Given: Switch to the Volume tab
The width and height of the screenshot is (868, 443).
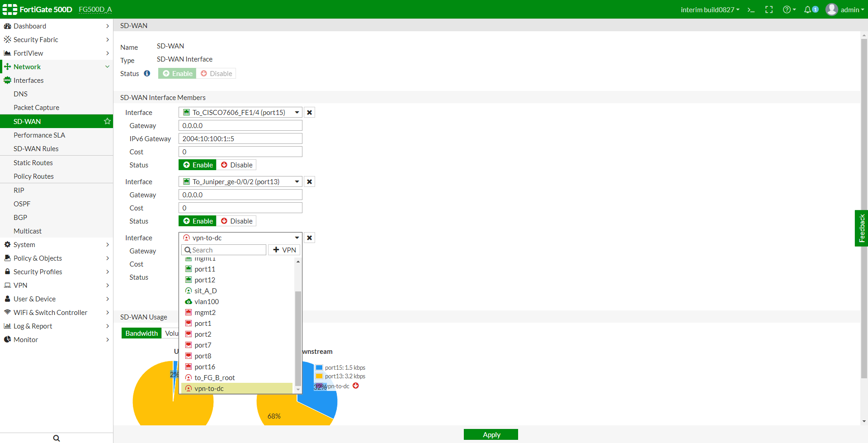Looking at the screenshot, I should (x=172, y=333).
